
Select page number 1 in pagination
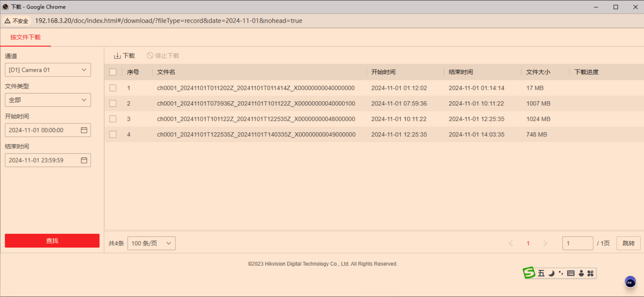tap(528, 243)
